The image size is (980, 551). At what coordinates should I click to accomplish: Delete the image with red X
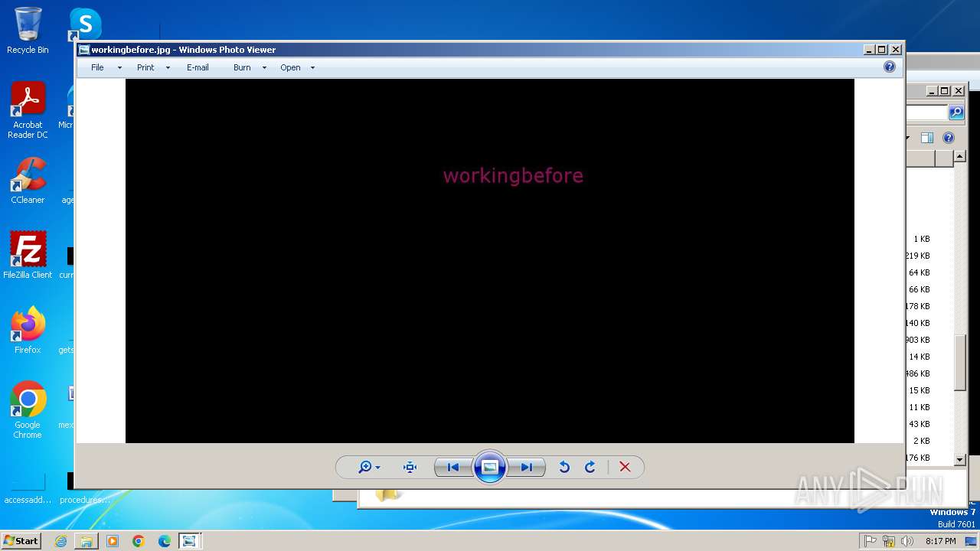625,467
